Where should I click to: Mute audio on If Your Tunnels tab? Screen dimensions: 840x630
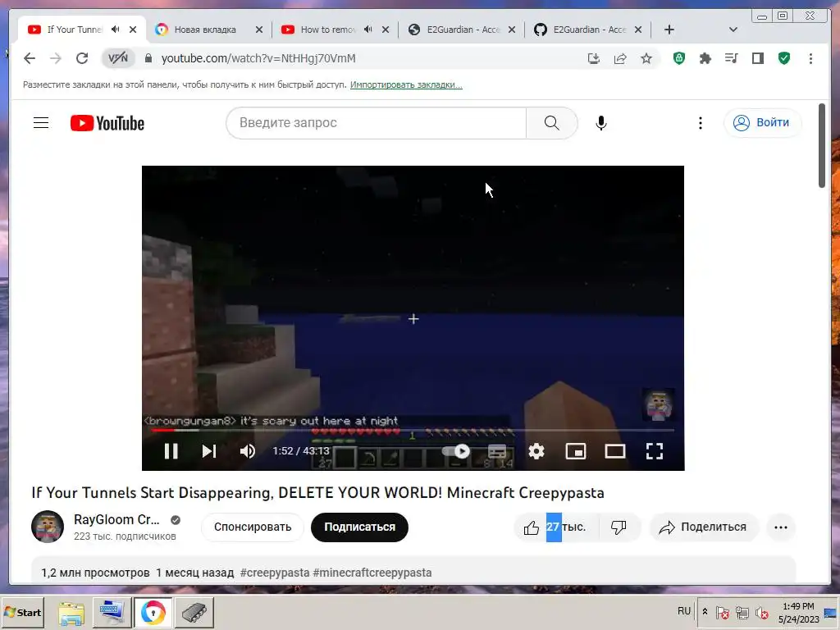coord(115,30)
